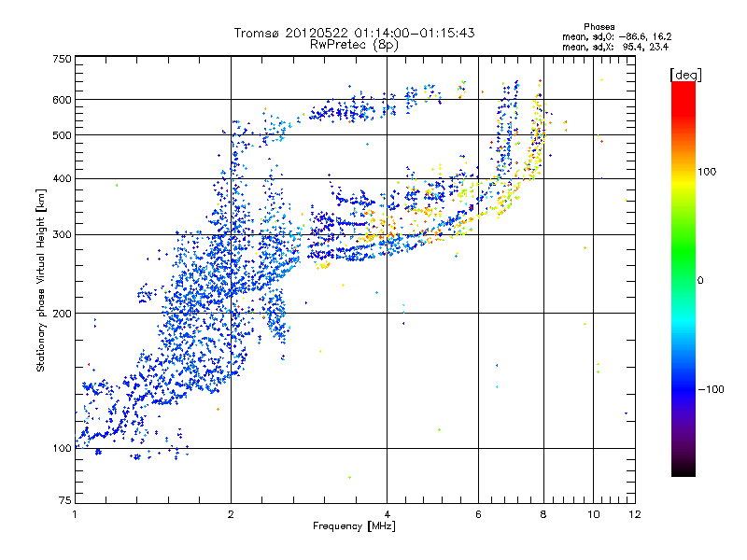Click the x-axis tick label '2'
This screenshot has width=747, height=560.
(231, 514)
